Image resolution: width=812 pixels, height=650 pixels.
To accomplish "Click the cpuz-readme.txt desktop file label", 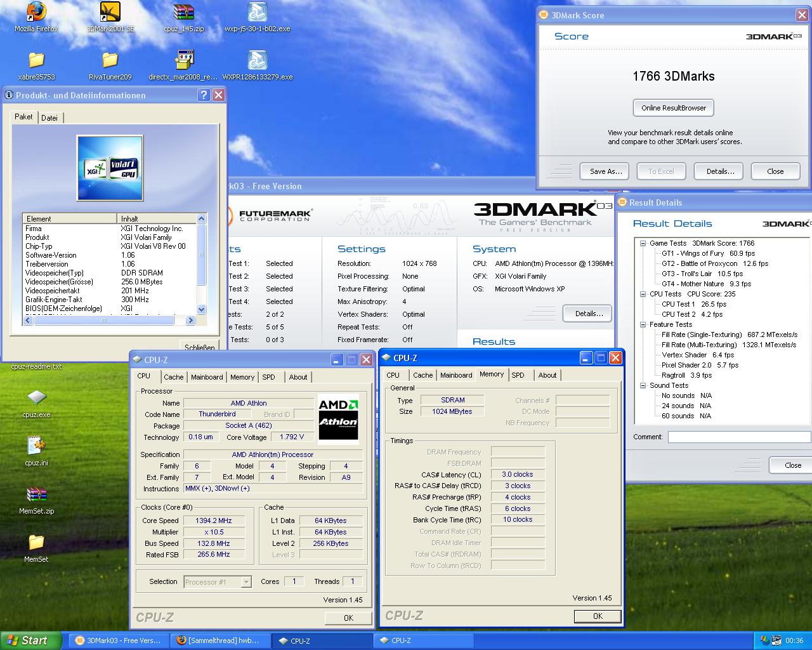I will point(36,366).
